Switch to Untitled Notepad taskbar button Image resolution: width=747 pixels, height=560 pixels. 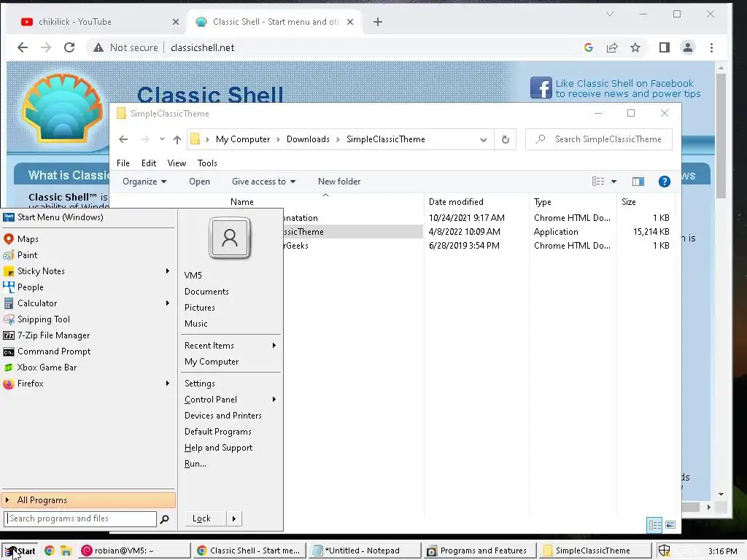(364, 551)
